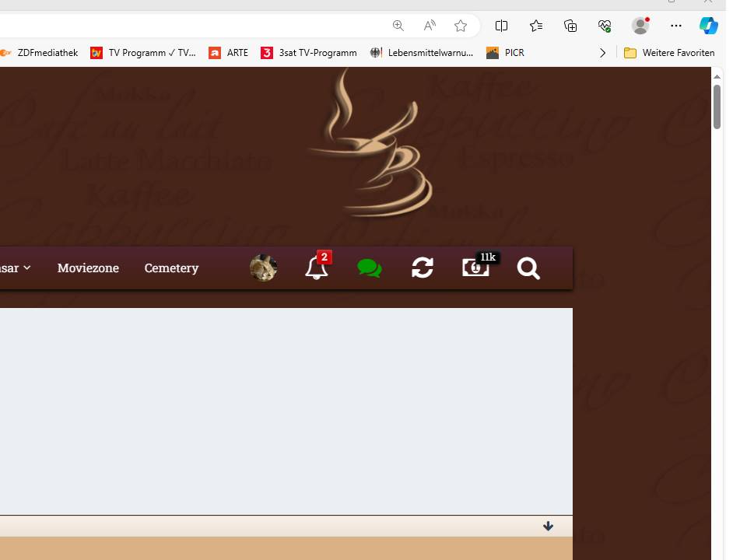Screen dimensions: 747x560
Task: Click the refresh arrows icon in navbar
Action: (x=423, y=268)
